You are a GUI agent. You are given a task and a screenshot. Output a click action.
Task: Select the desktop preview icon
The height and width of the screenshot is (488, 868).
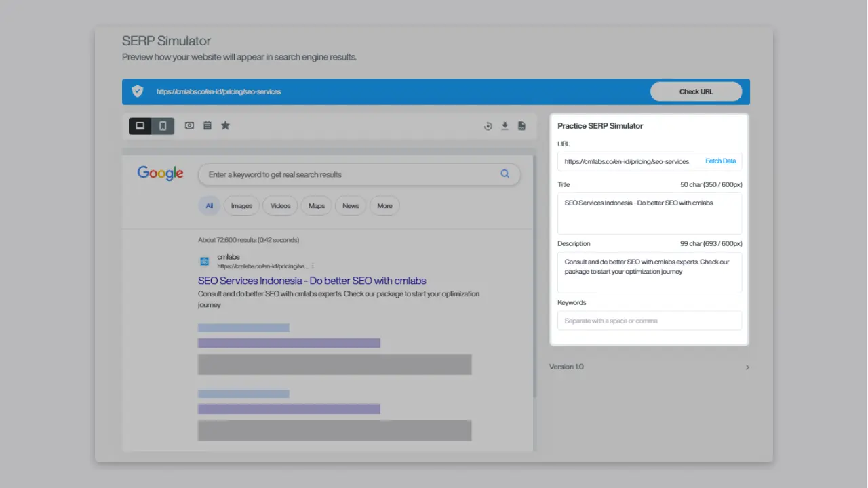point(140,125)
